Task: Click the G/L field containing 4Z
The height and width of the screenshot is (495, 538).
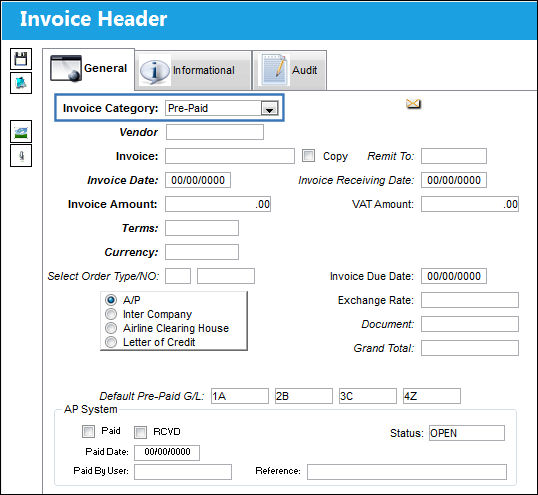Action: click(432, 396)
